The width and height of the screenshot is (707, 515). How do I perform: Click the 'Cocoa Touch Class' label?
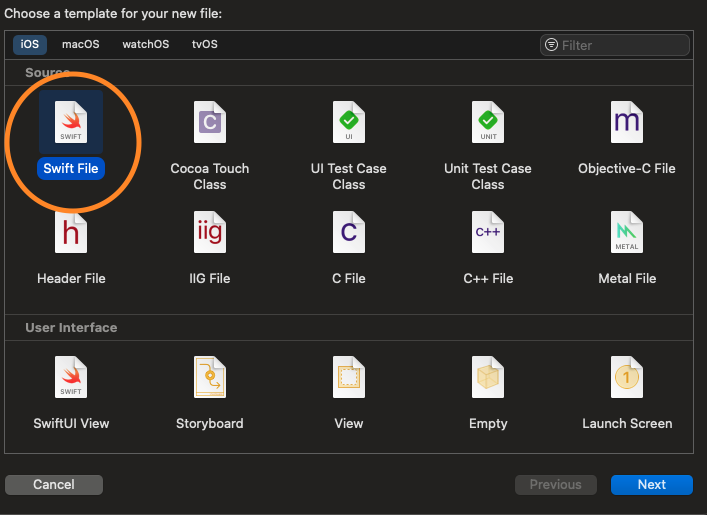point(210,176)
